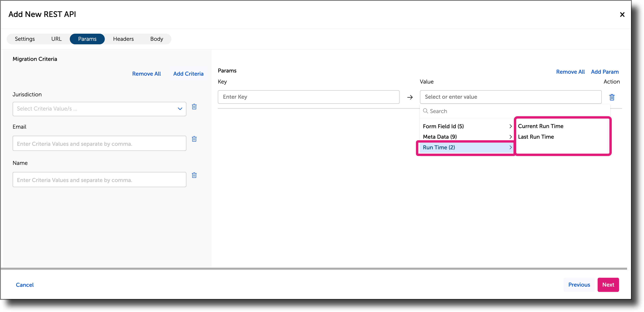Viewport: 644px width, 312px height.
Task: Switch to the Headers tab
Action: pyautogui.click(x=123, y=39)
